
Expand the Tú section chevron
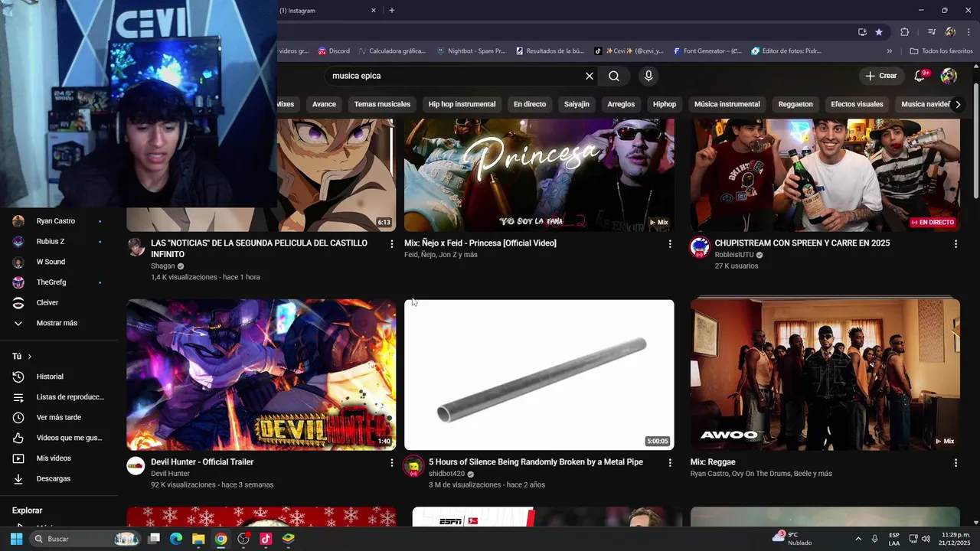30,357
